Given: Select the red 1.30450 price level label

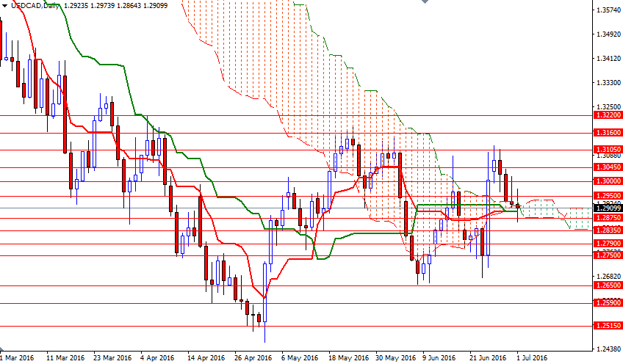Looking at the screenshot, I should click(x=607, y=167).
